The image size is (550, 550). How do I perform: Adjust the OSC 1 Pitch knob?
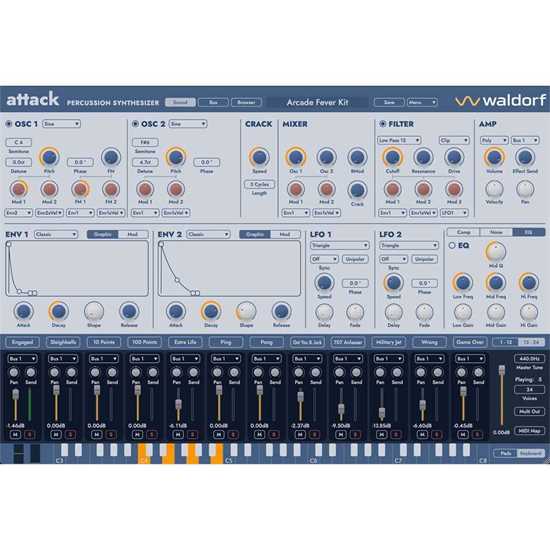point(49,157)
